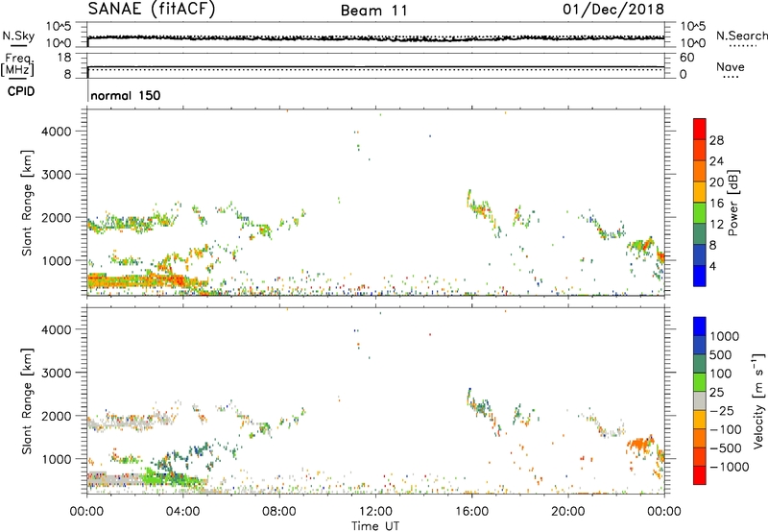Click the red swatch on power colorbar
Screen dimensions: 768x532
[700, 129]
